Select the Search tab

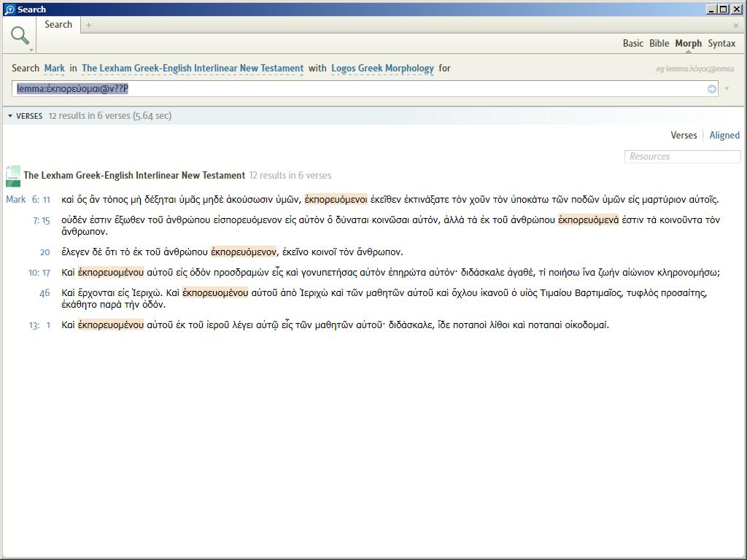58,25
